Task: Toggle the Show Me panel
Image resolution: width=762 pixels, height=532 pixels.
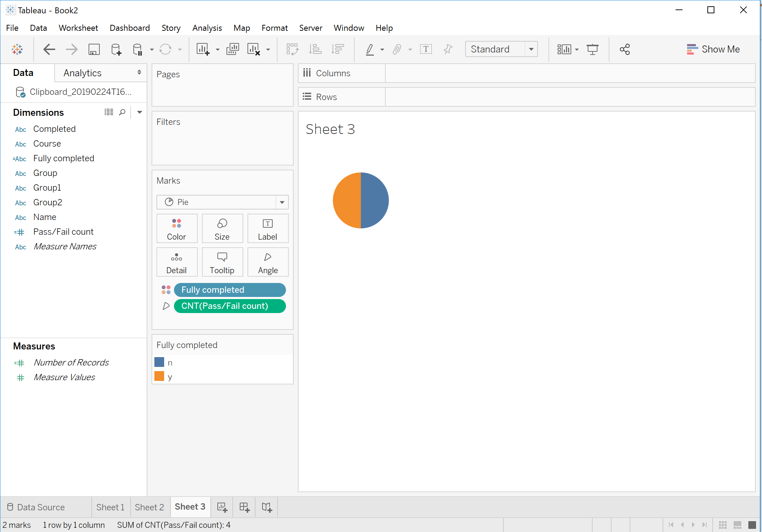Action: click(x=713, y=49)
